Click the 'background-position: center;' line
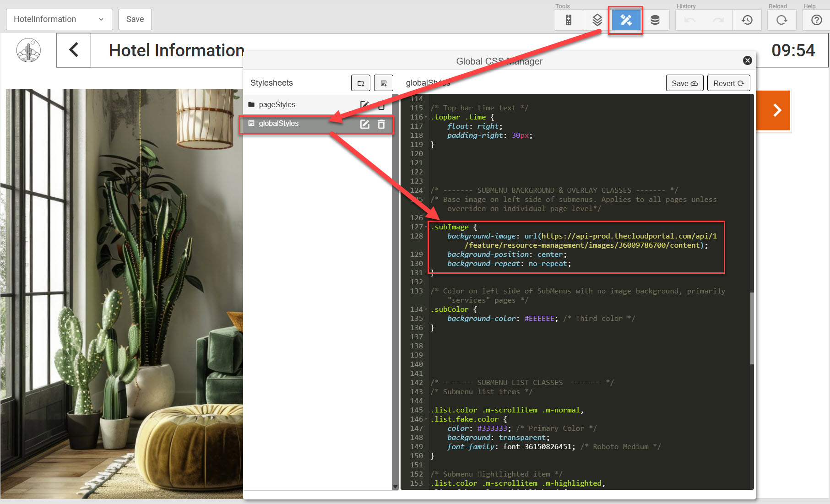Viewport: 830px width, 504px height. [507, 255]
